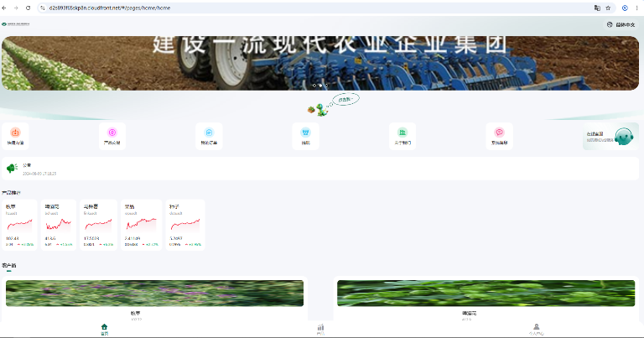Click the blue shopping basket icon

(305, 133)
